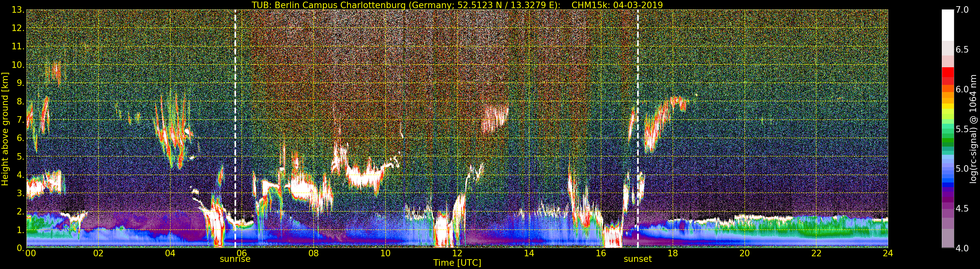Click the height axis tick "2."
The height and width of the screenshot is (269, 980).
tap(20, 212)
